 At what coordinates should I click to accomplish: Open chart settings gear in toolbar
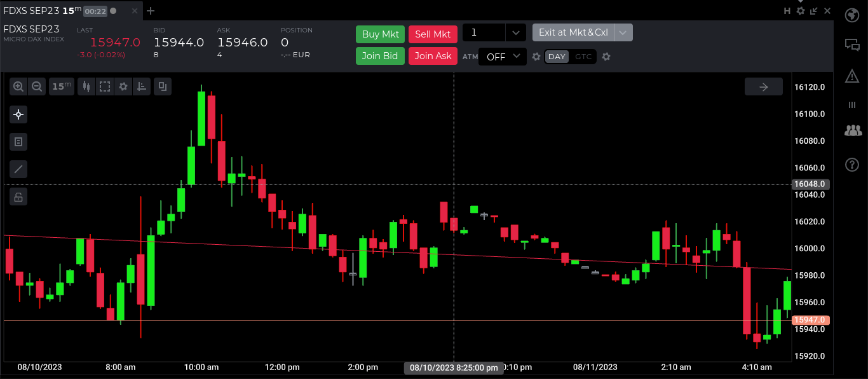[123, 86]
